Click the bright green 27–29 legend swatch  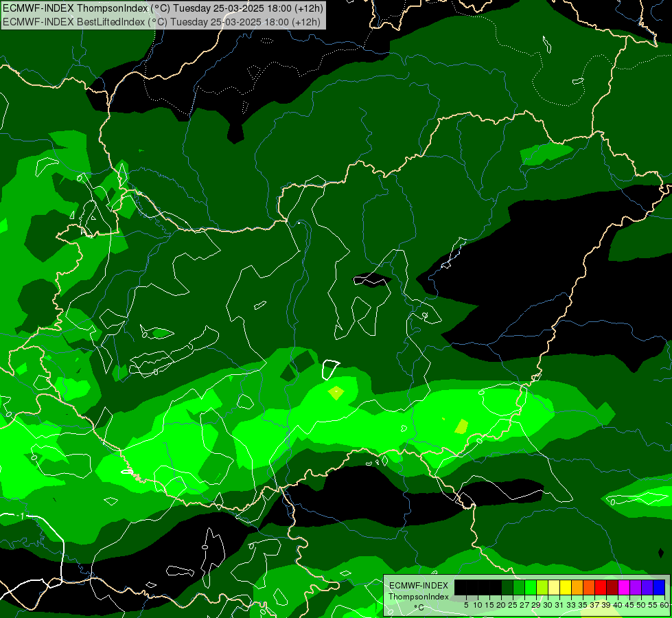(x=531, y=587)
